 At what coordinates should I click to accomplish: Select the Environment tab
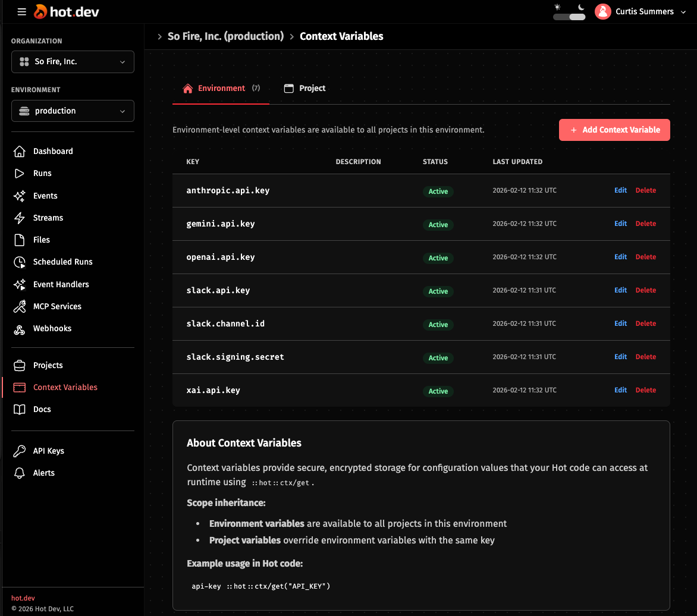click(221, 89)
